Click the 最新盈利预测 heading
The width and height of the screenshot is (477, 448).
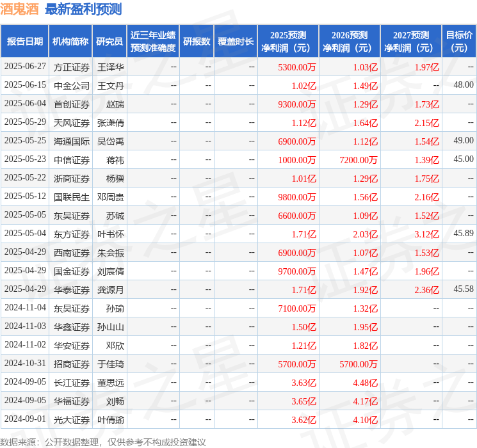click(x=83, y=9)
